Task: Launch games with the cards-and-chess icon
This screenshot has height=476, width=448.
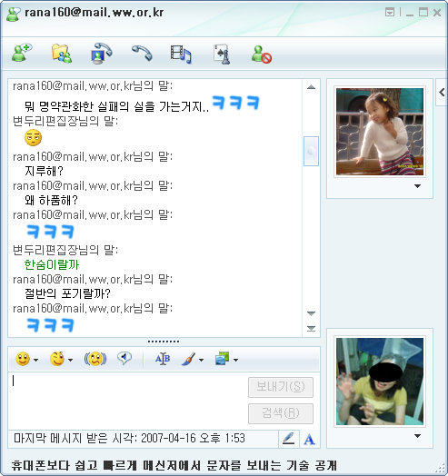Action: [222, 54]
